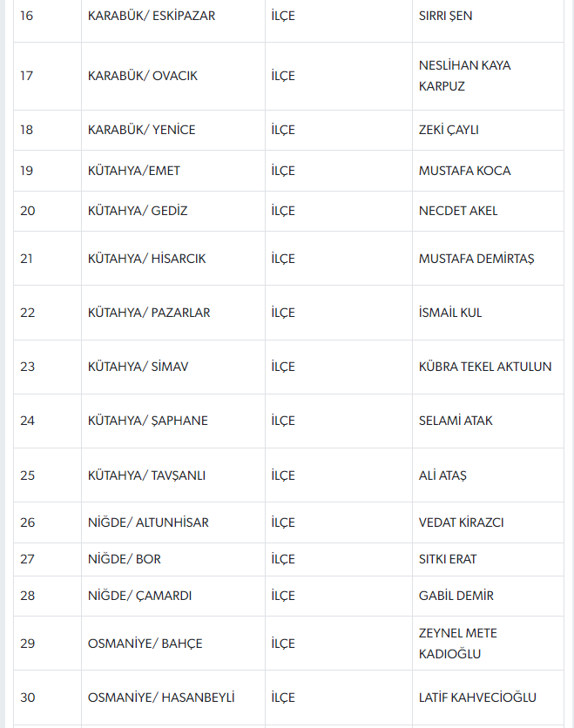Select the ZEKİ ÇAYLI name cell
This screenshot has width=574, height=728.
click(488, 130)
